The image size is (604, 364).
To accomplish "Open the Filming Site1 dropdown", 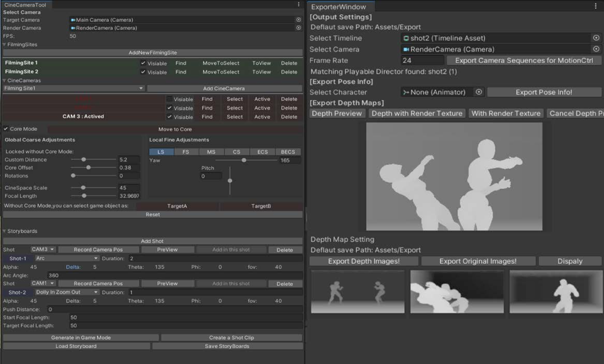I will pyautogui.click(x=73, y=88).
